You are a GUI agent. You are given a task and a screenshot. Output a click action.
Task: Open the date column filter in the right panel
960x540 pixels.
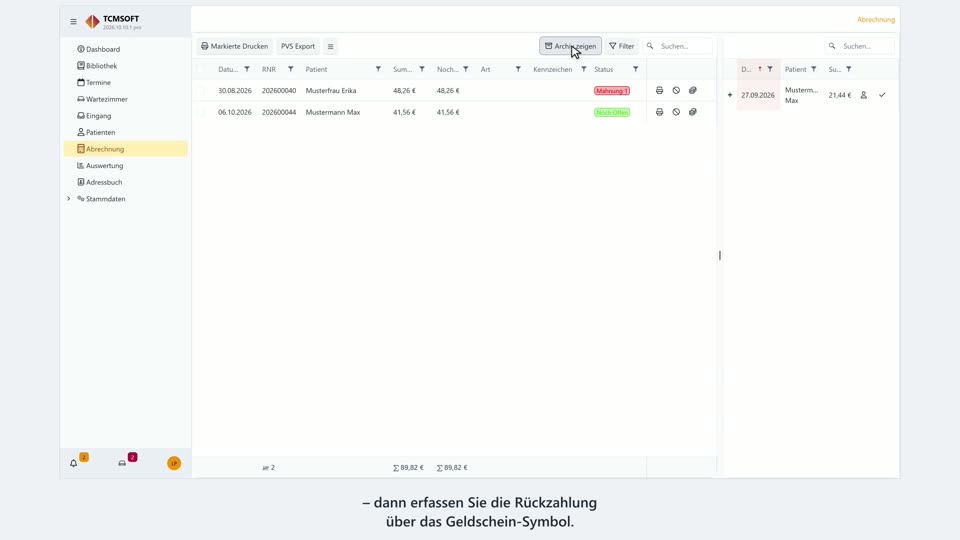tap(770, 69)
